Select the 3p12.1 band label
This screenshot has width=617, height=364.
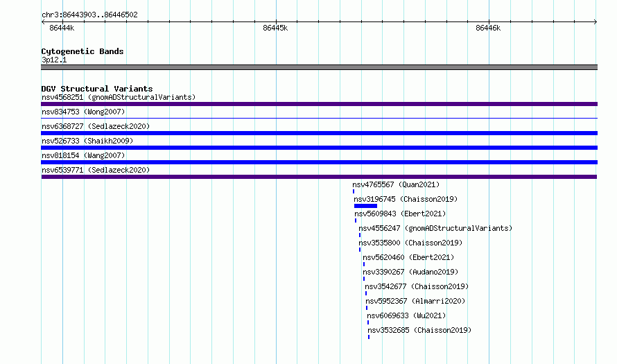point(54,60)
